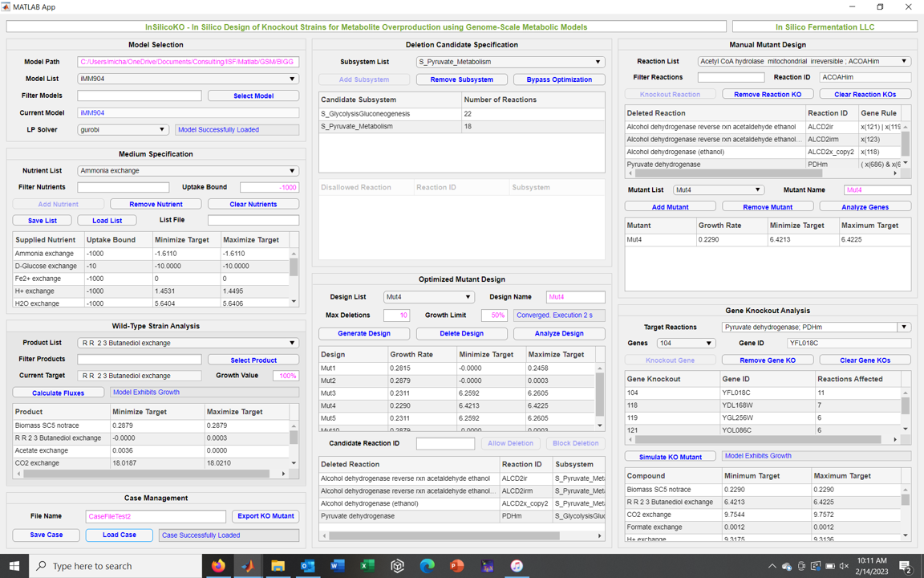The height and width of the screenshot is (578, 924).
Task: Click Clear Nutrients button
Action: click(x=253, y=204)
